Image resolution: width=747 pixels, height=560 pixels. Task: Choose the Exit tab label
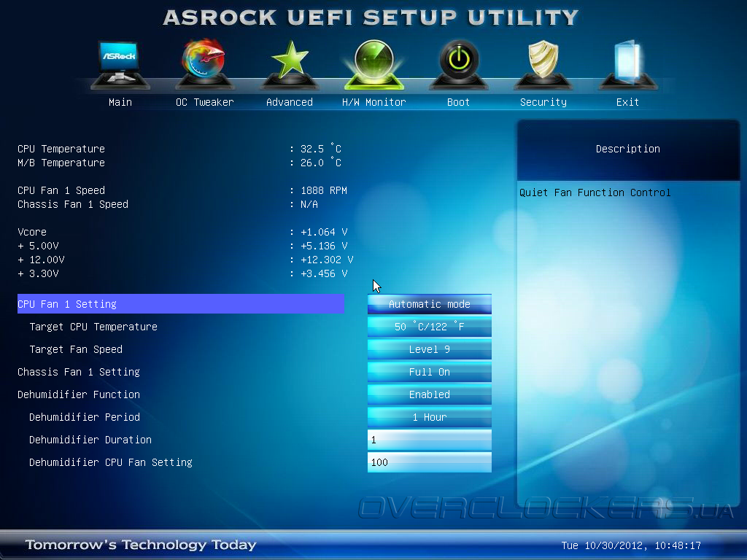click(x=627, y=102)
